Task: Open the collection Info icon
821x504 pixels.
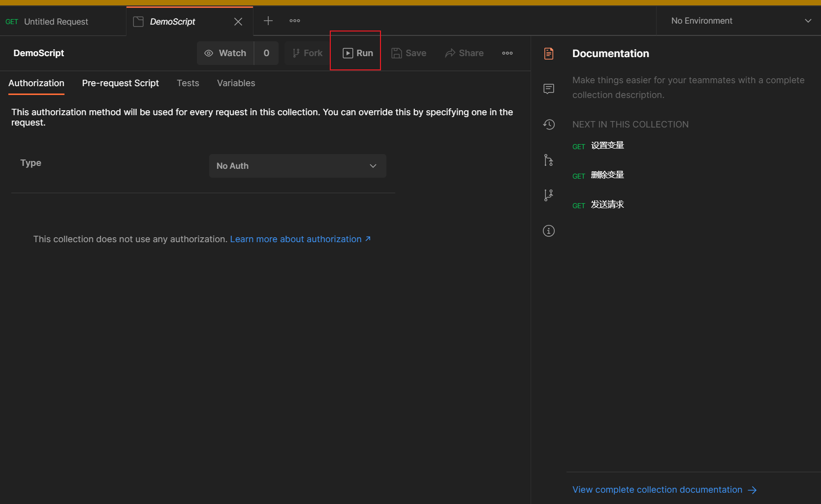Action: pos(549,231)
